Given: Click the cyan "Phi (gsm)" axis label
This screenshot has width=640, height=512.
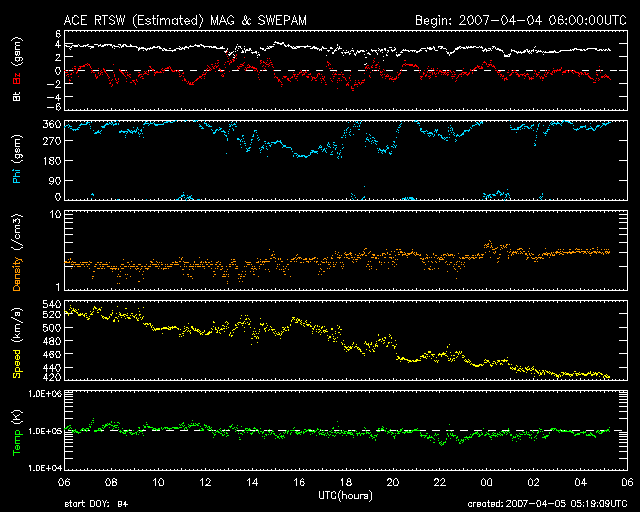Looking at the screenshot, I should tap(17, 160).
